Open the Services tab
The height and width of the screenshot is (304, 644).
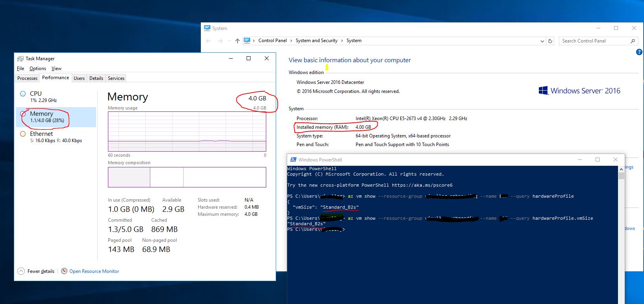click(116, 78)
